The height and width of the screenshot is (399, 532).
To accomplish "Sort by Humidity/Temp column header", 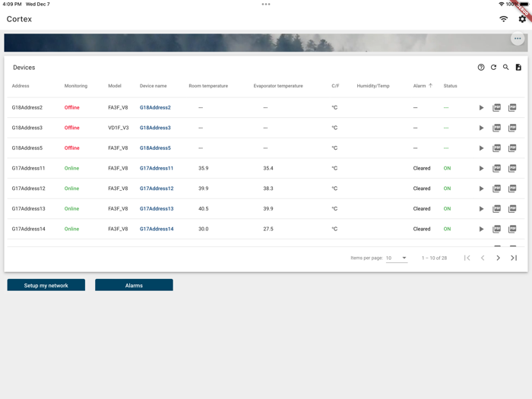I will pyautogui.click(x=373, y=86).
